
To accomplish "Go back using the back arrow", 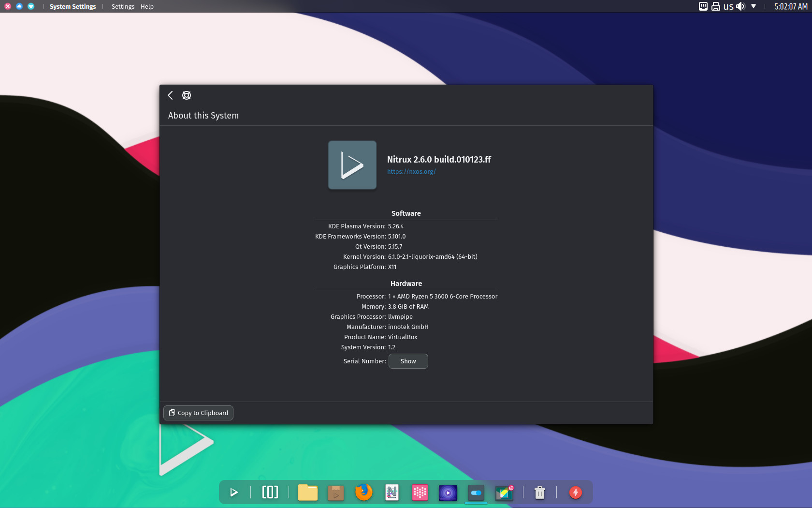I will (170, 95).
